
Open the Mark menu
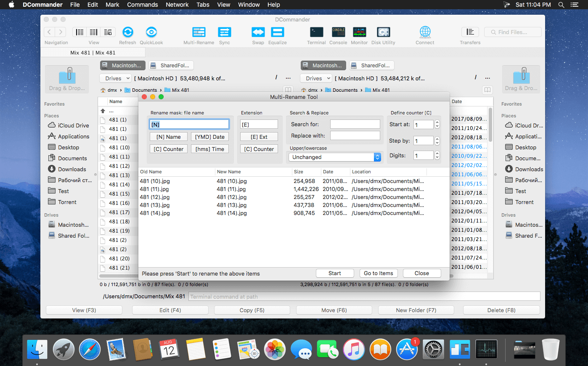(112, 5)
